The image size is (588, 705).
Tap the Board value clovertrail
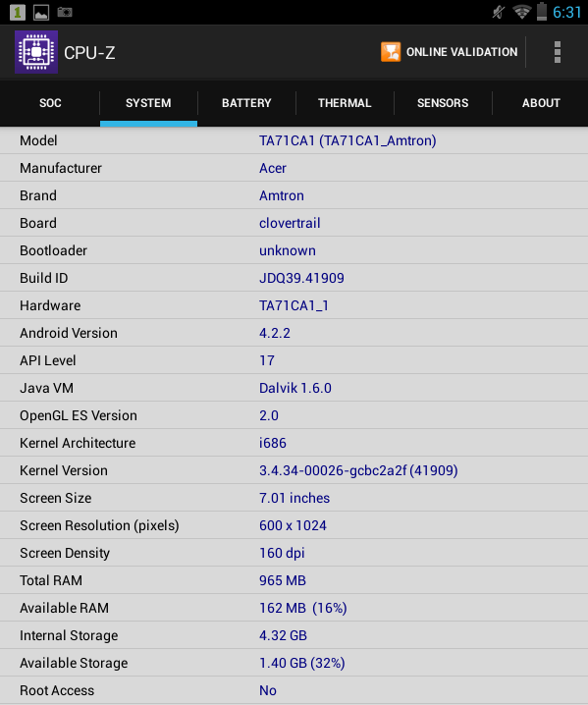pos(290,223)
